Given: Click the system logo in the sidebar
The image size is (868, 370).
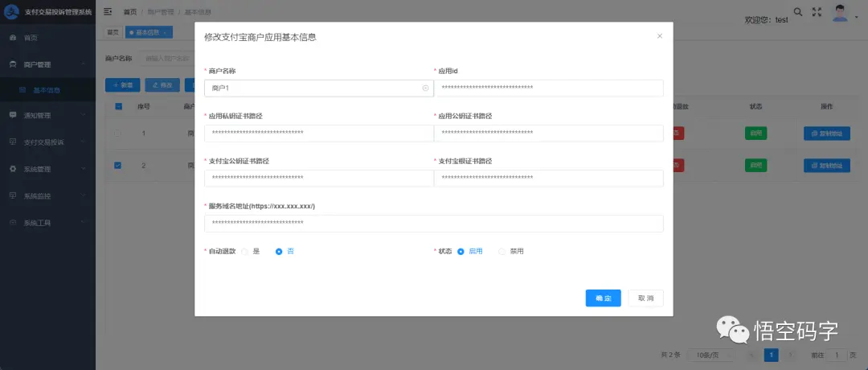Looking at the screenshot, I should [11, 11].
